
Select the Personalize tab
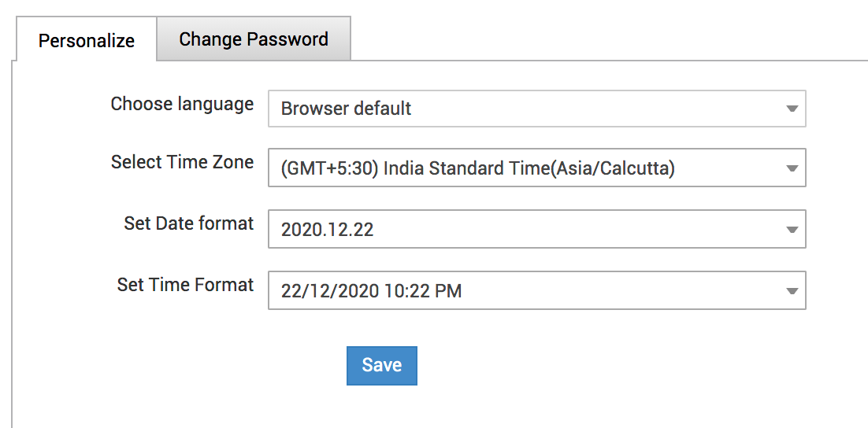pos(86,41)
